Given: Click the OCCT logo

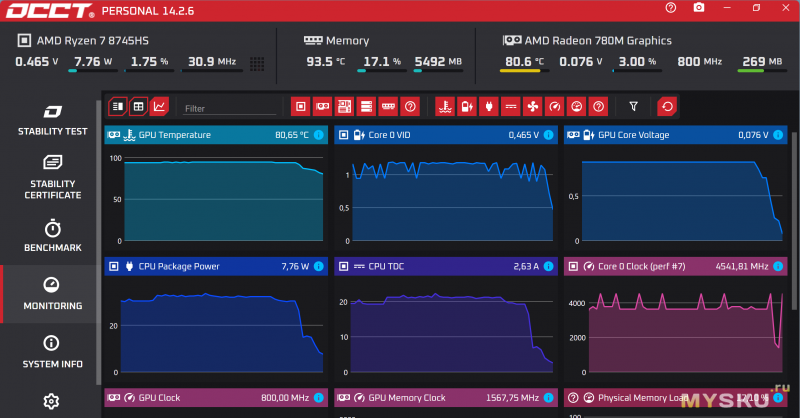Looking at the screenshot, I should 49,11.
